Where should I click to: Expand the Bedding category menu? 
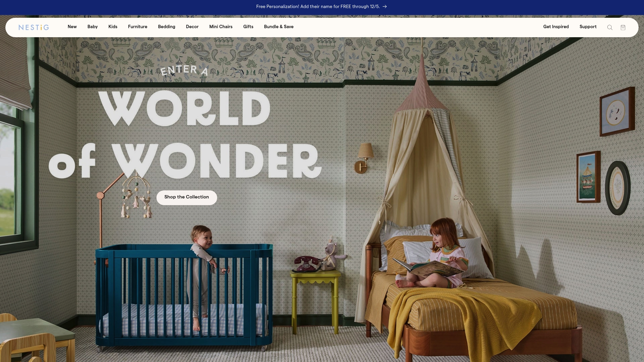click(x=166, y=27)
